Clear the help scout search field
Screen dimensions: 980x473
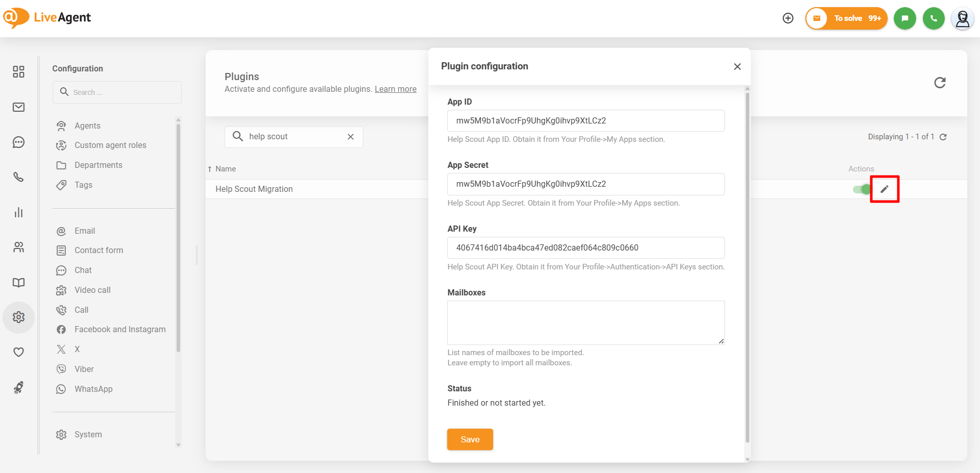click(351, 137)
